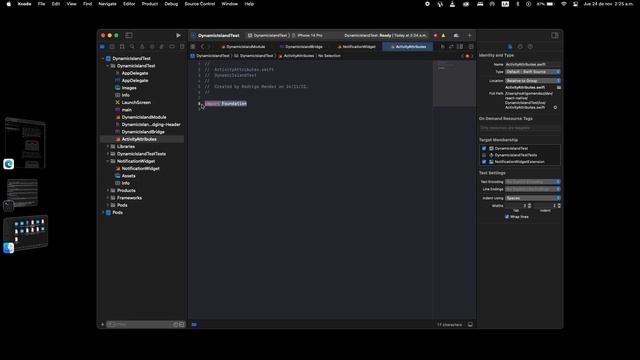Adjust editor options icon
The width and height of the screenshot is (640, 360).
point(460,47)
